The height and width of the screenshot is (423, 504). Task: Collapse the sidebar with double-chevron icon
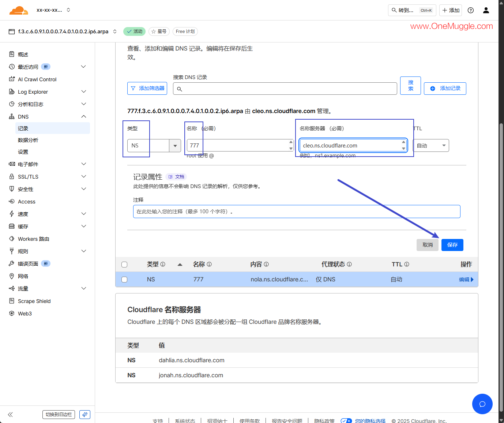pyautogui.click(x=10, y=415)
